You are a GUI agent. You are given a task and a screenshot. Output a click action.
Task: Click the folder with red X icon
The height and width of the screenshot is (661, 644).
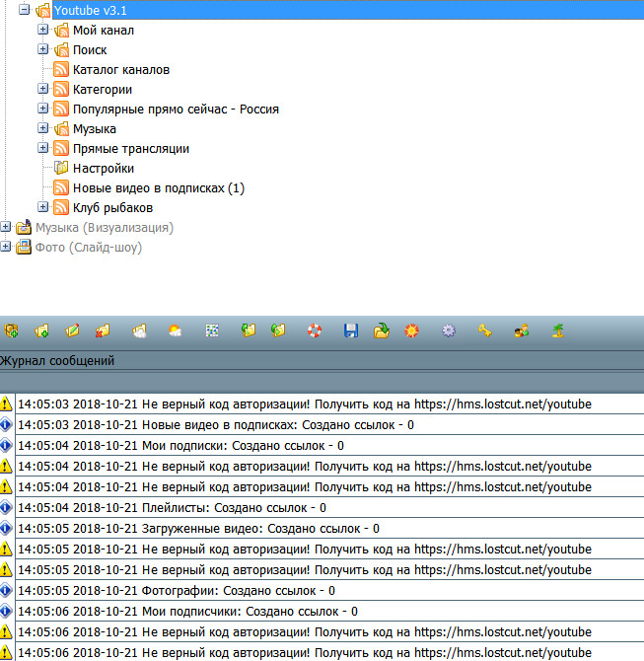(x=102, y=331)
